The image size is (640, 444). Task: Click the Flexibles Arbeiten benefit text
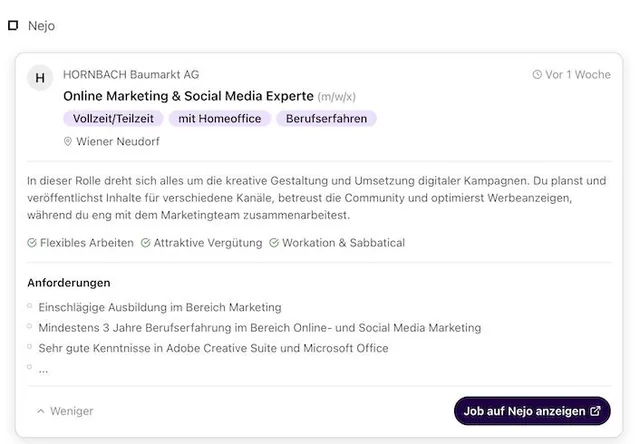coord(87,243)
